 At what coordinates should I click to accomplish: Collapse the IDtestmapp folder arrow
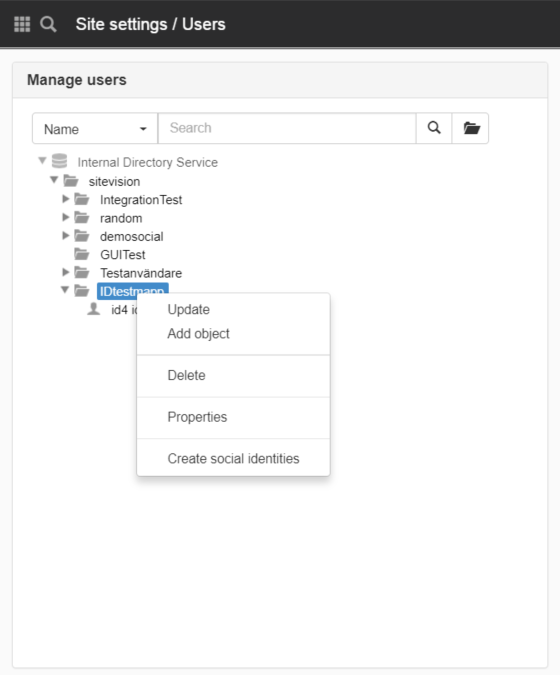tap(65, 290)
